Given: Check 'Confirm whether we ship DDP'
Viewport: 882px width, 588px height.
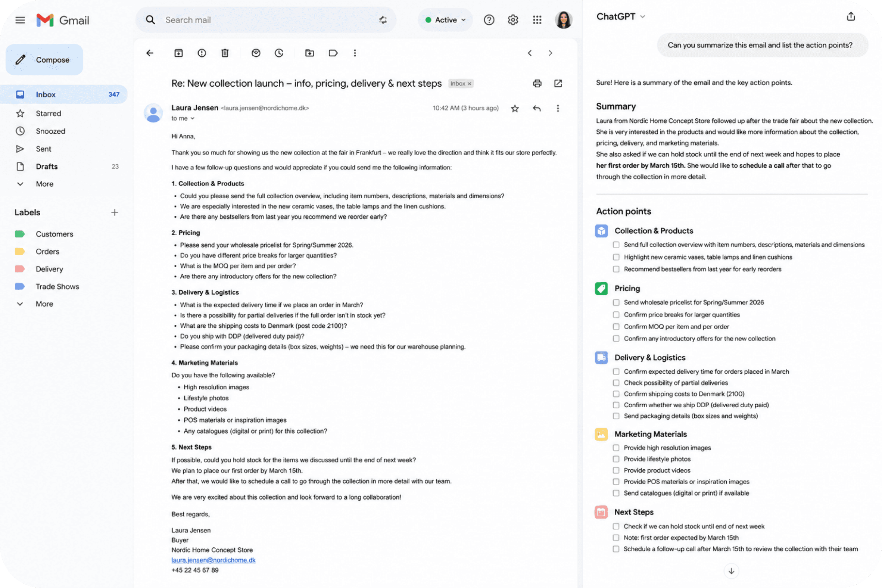Looking at the screenshot, I should point(616,405).
